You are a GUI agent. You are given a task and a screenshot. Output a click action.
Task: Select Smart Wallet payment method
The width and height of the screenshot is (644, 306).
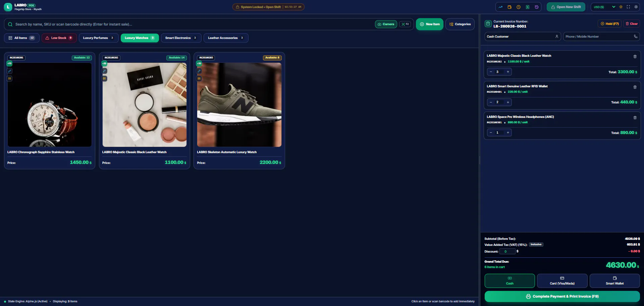615,281
